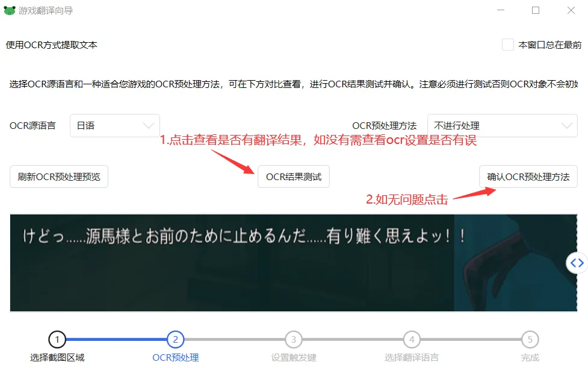Click the step 1 circle indicator
This screenshot has height=368, width=588.
tap(57, 340)
